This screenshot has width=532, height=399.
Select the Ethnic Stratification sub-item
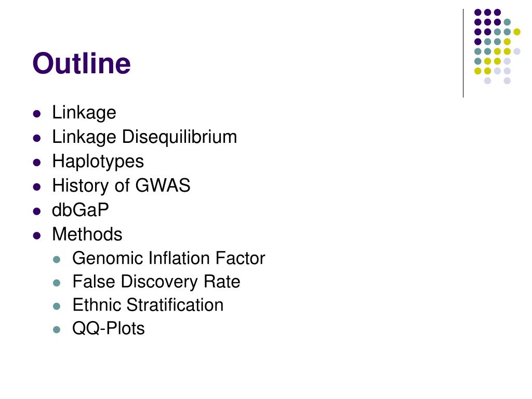click(x=148, y=305)
